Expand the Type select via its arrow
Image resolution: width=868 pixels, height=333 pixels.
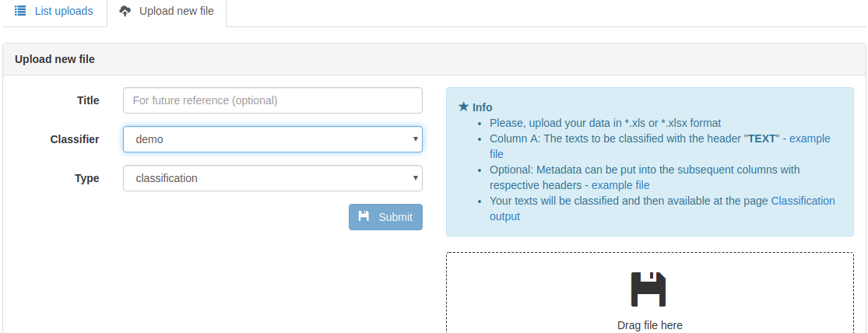[x=415, y=178]
